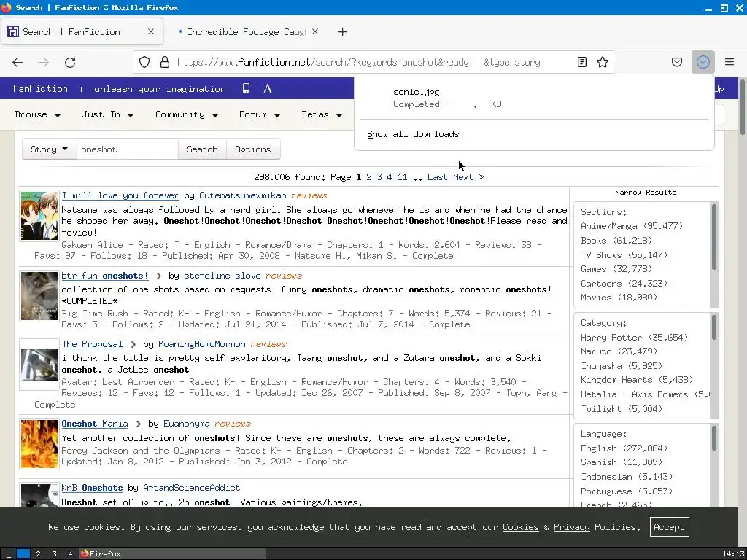Go back with the browser back arrow
The height and width of the screenshot is (560, 747).
coord(18,63)
